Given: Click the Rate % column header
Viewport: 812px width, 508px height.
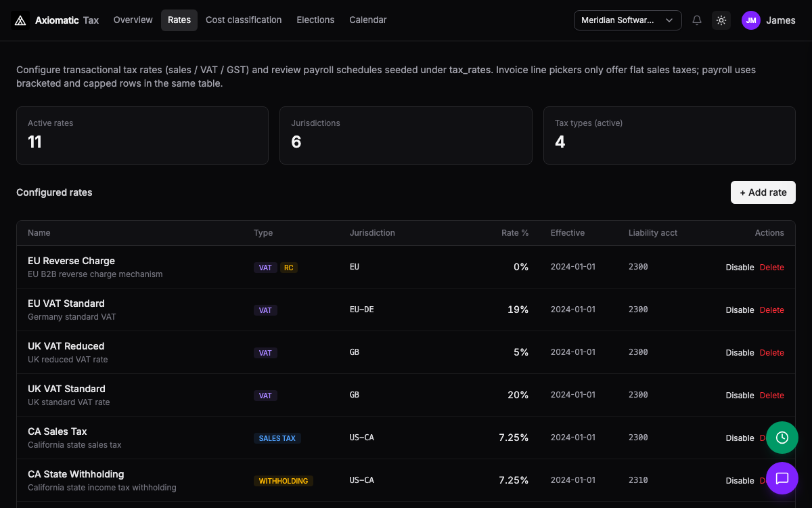Looking at the screenshot, I should [515, 233].
